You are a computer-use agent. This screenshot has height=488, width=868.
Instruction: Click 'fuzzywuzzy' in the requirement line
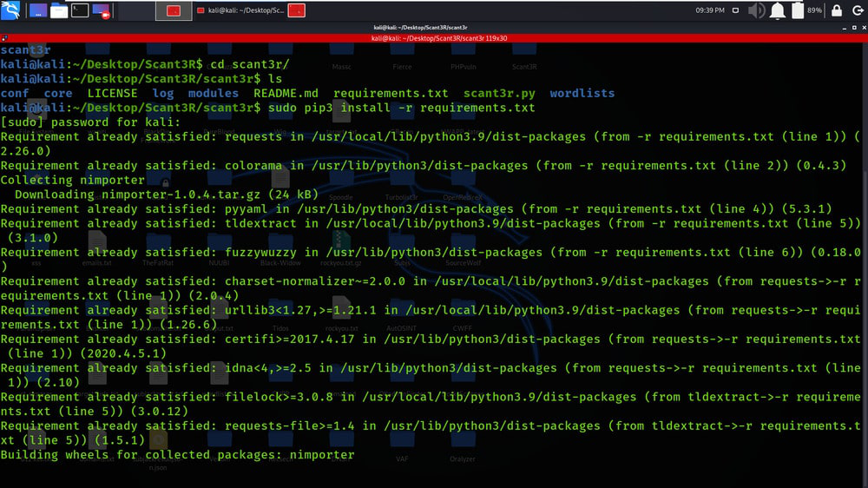click(x=260, y=252)
